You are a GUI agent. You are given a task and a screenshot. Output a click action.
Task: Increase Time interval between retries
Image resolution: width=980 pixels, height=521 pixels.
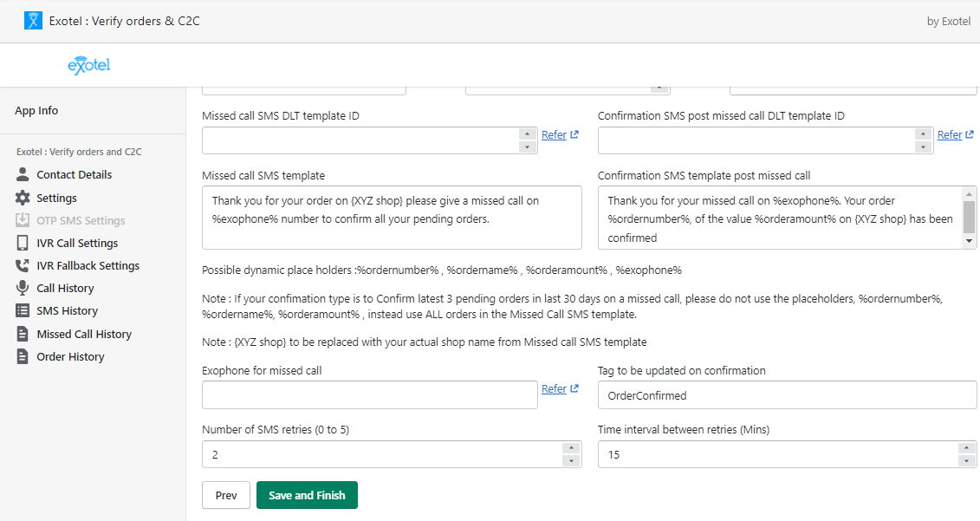point(966,448)
